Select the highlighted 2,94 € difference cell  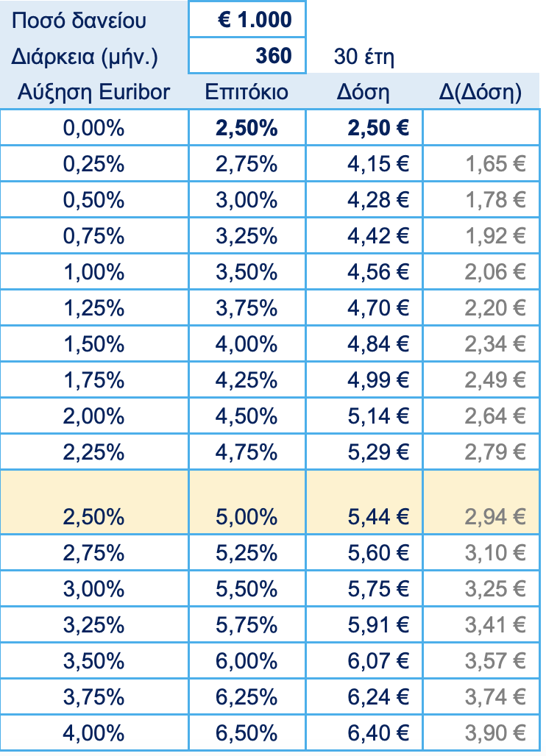point(481,502)
